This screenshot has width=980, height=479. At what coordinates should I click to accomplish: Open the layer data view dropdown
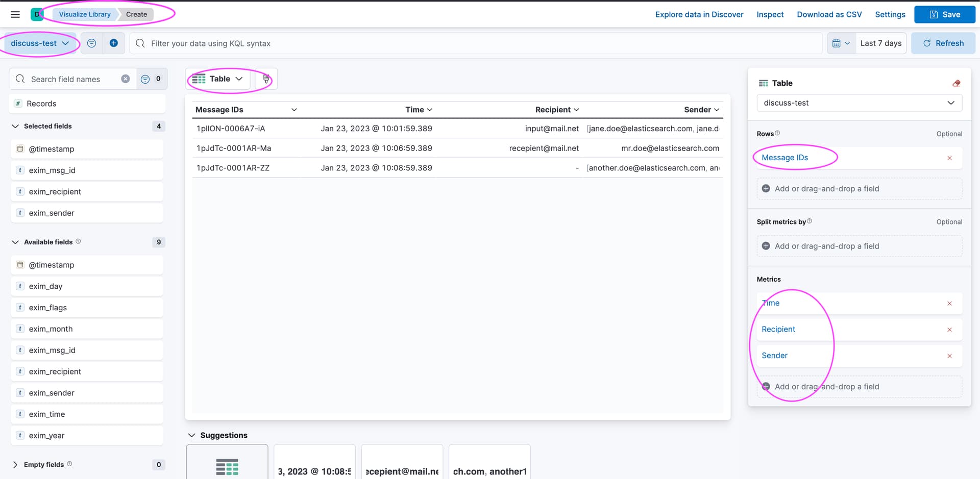click(x=860, y=103)
